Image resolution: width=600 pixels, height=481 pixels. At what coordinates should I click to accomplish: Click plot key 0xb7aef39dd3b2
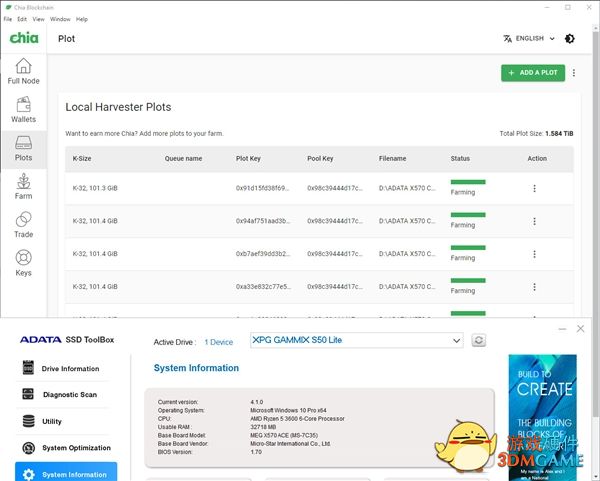(262, 254)
